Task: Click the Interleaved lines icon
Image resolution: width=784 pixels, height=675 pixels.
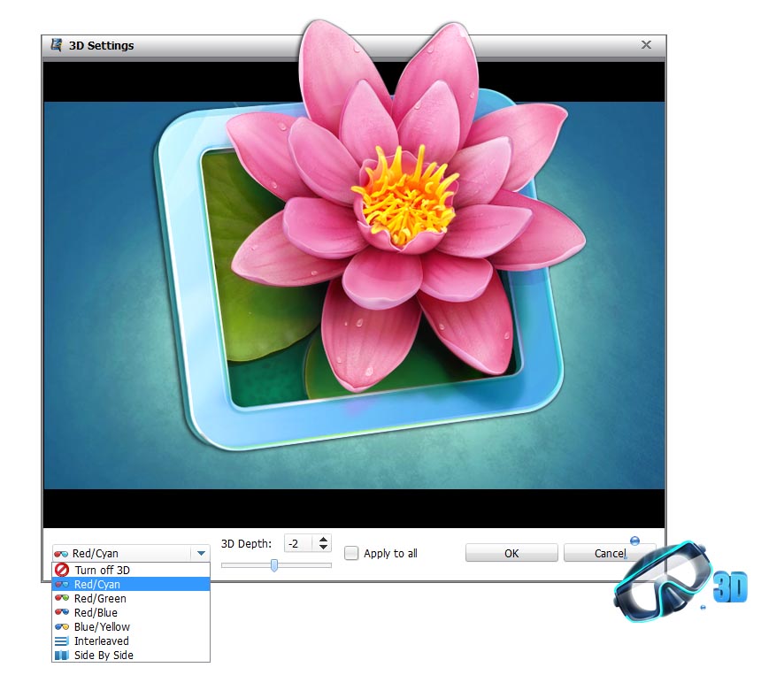Action: (62, 641)
